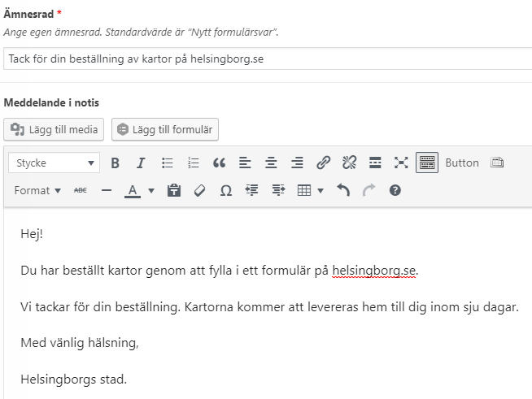Click the Vi tackar för din beställning paragraph

(x=269, y=307)
